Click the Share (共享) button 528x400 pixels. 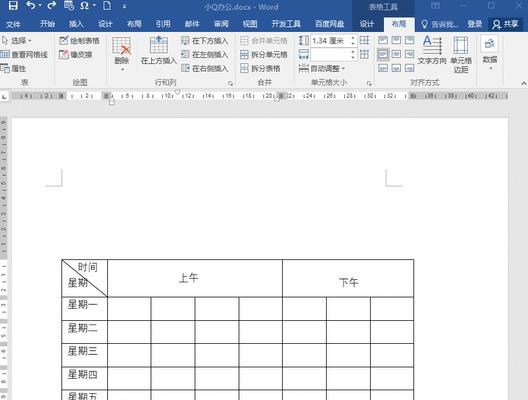[505, 24]
